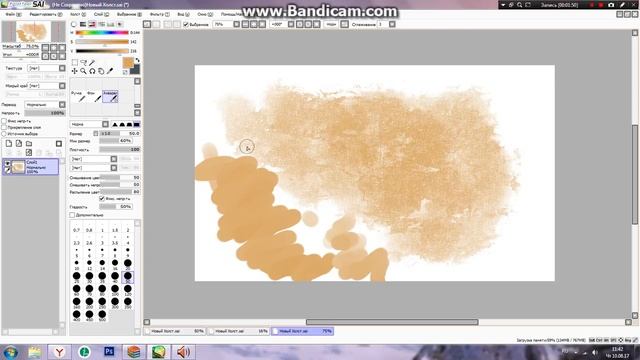Select the zoom magnifier tool
This screenshot has height=360, width=640.
pyautogui.click(x=84, y=71)
